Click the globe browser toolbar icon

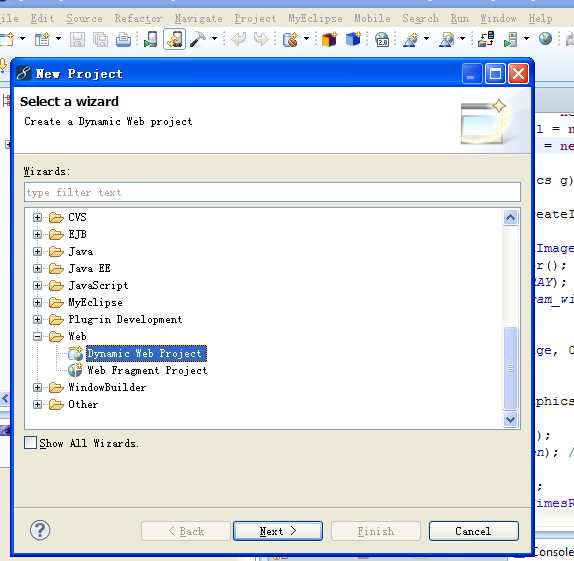tap(545, 38)
